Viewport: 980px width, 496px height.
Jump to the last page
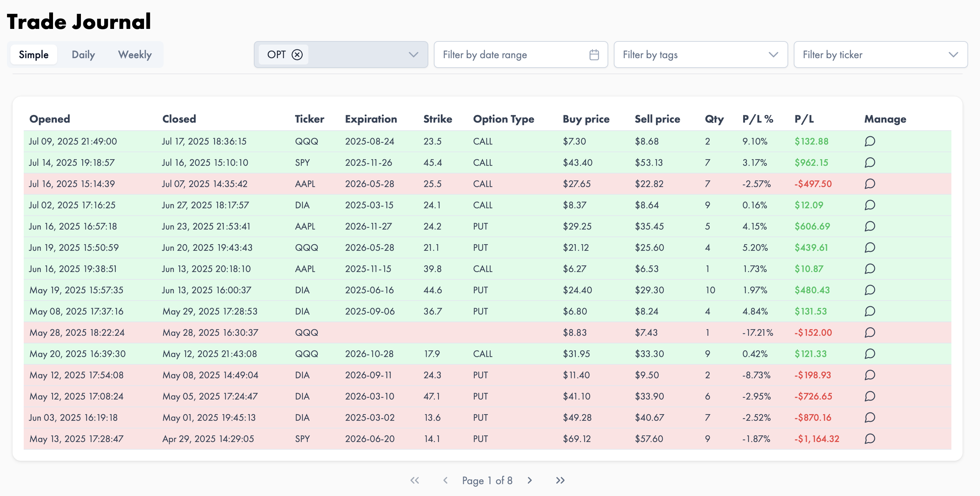pyautogui.click(x=560, y=480)
